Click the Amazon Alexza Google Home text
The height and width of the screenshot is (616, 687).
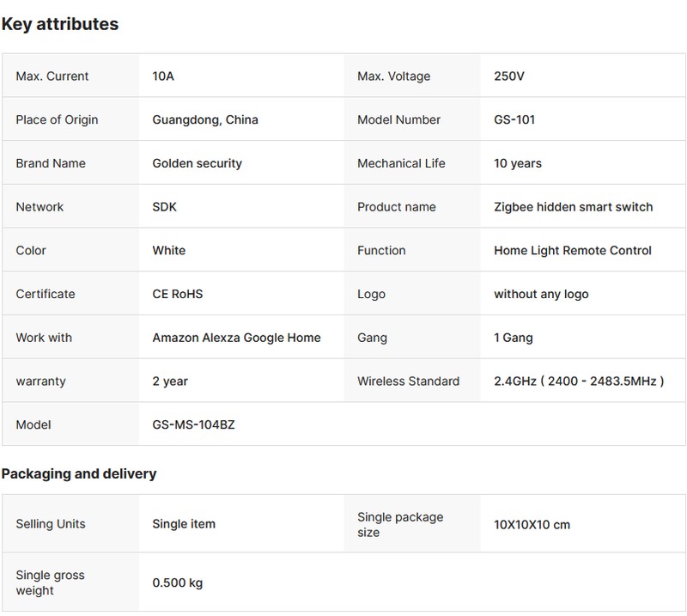coord(236,338)
